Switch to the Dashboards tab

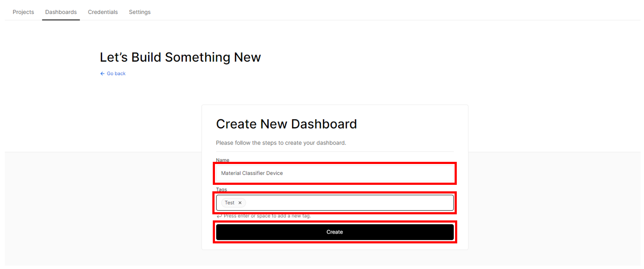click(x=61, y=12)
